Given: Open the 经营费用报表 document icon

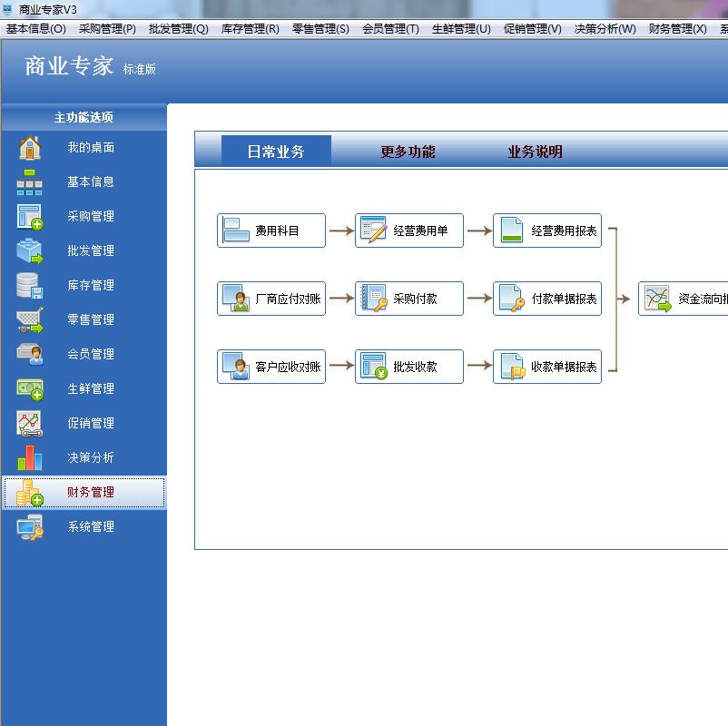Looking at the screenshot, I should tap(512, 230).
